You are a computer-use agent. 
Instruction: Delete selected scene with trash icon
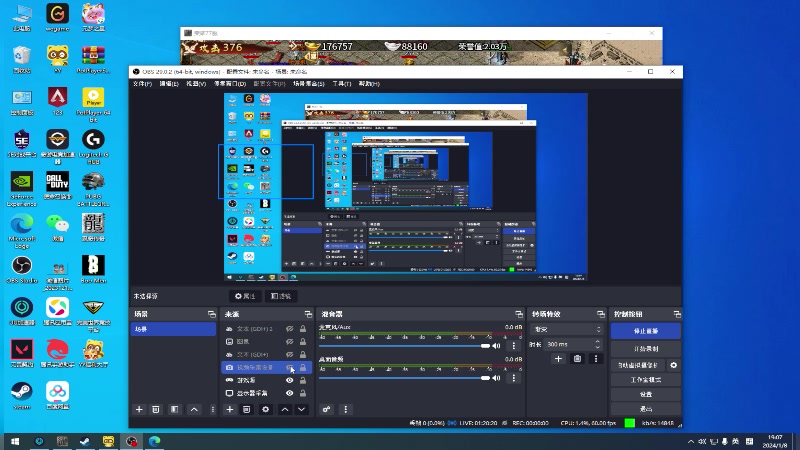pos(156,409)
